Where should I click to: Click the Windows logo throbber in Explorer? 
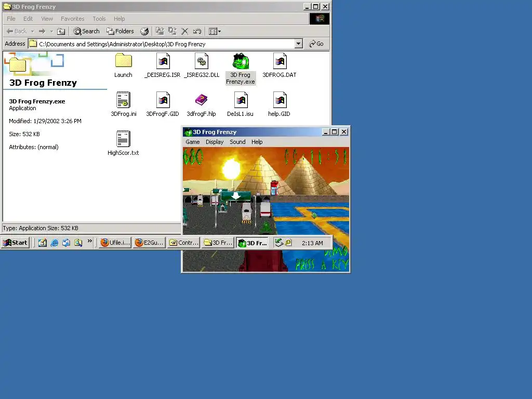tap(320, 19)
